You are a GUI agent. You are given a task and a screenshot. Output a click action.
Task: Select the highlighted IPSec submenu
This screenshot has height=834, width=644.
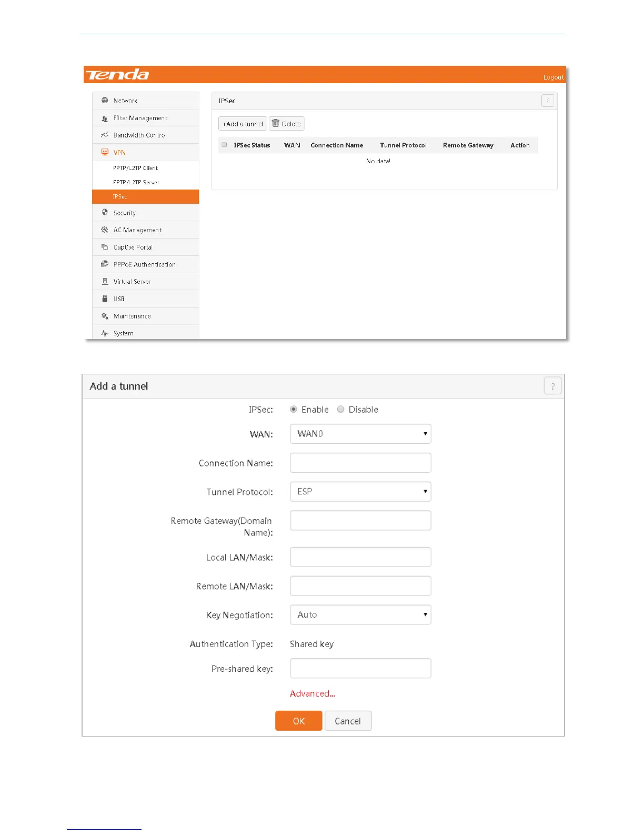click(x=145, y=196)
